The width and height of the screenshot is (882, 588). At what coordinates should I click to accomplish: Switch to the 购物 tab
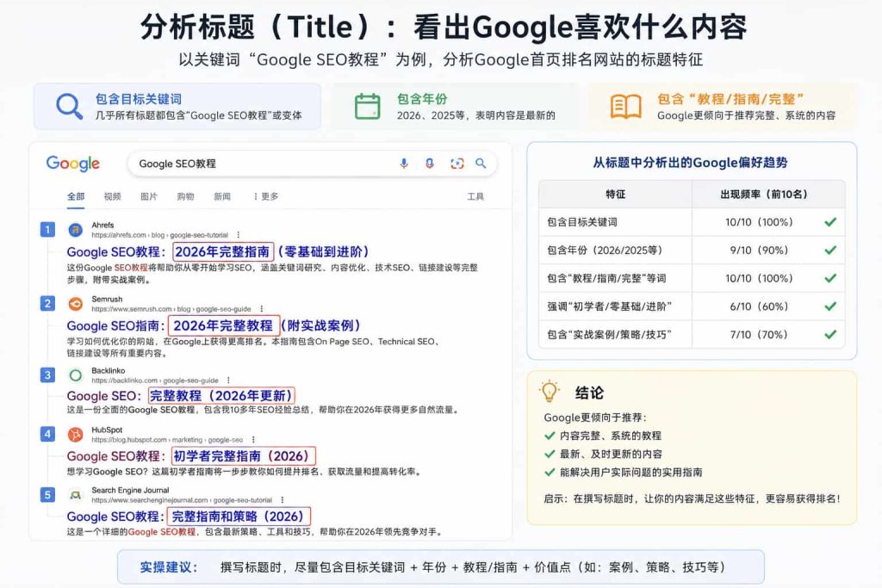(186, 196)
